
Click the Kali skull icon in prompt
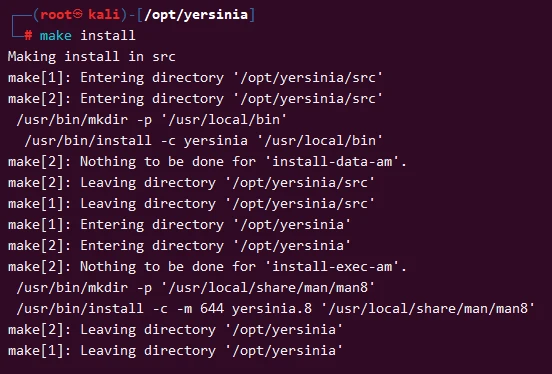79,14
